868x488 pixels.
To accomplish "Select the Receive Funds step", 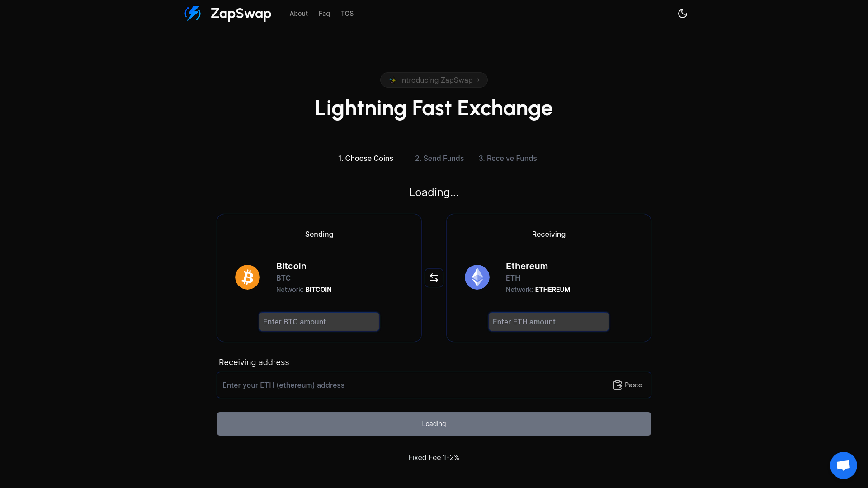I will point(507,158).
